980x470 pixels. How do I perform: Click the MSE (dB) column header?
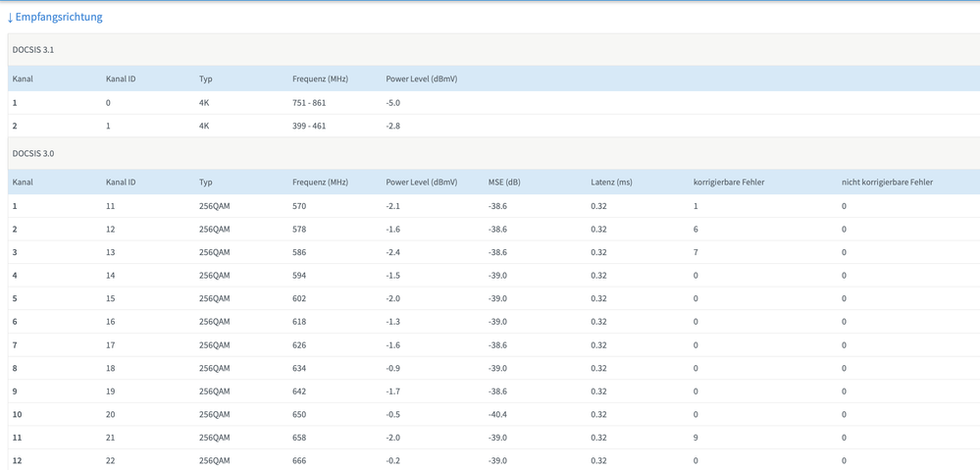(x=504, y=183)
